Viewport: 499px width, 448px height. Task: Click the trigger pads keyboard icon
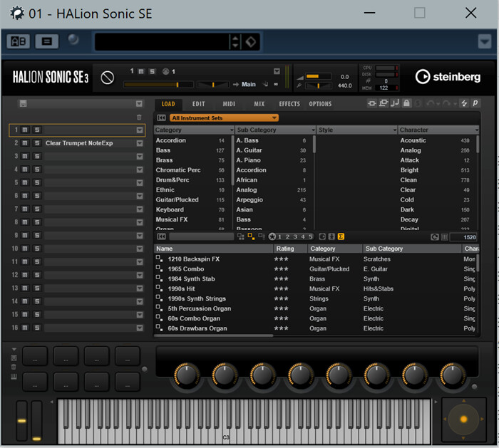click(14, 377)
